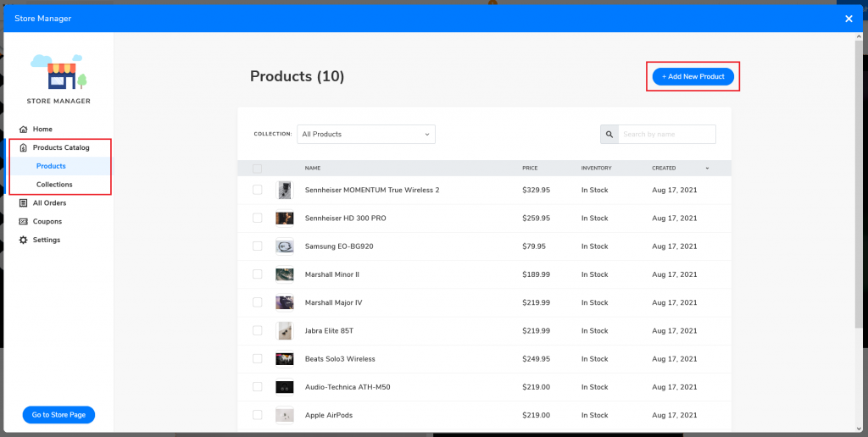The width and height of the screenshot is (868, 437).
Task: Click the Search by name field
Action: 666,135
